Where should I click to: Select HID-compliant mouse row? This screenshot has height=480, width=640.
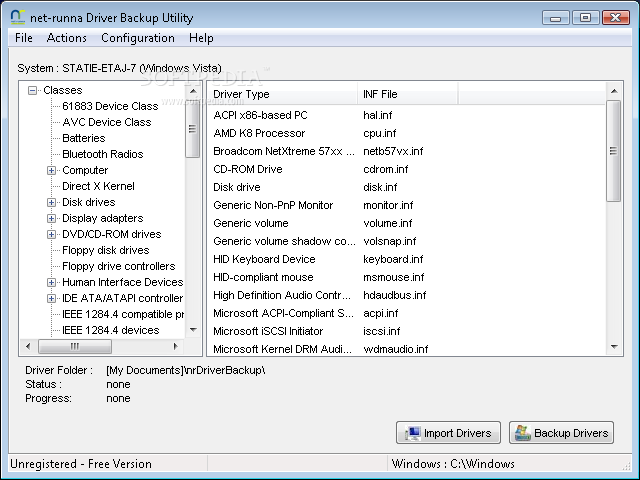coord(407,277)
